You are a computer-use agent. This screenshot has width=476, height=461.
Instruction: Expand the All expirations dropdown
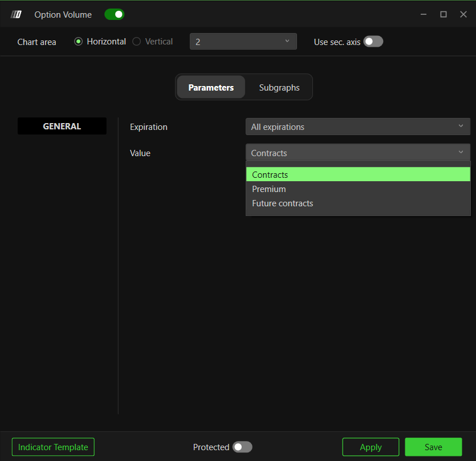(358, 127)
